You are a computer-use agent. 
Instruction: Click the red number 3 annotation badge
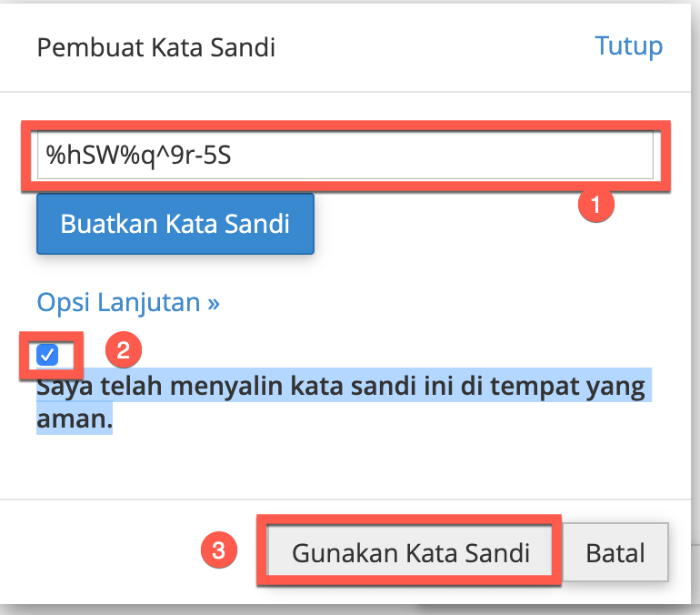tap(219, 549)
